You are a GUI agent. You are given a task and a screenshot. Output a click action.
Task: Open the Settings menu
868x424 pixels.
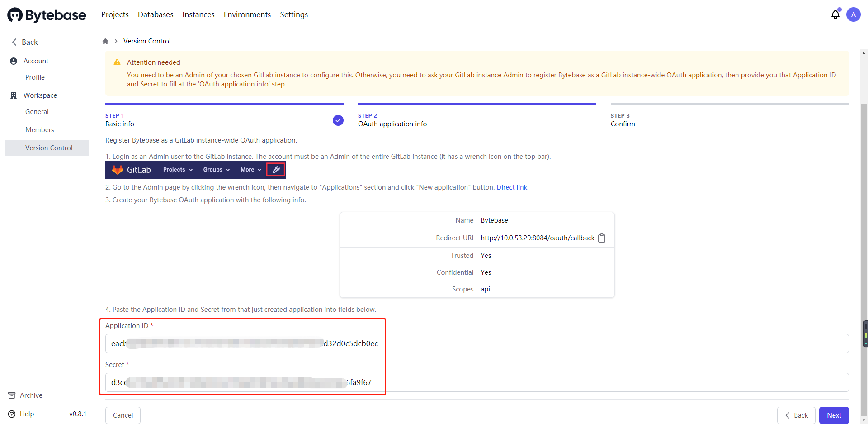(x=294, y=14)
